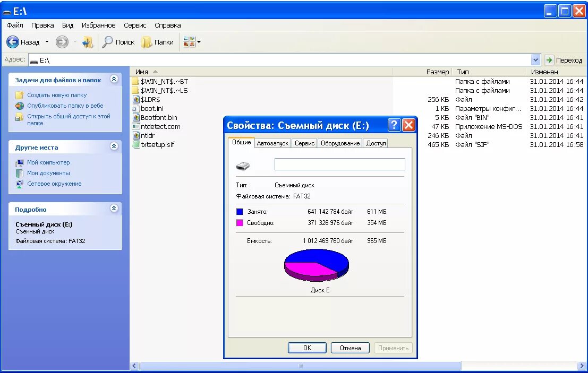The image size is (588, 373).
Task: Sort by the Изменен column header
Action: 557,72
